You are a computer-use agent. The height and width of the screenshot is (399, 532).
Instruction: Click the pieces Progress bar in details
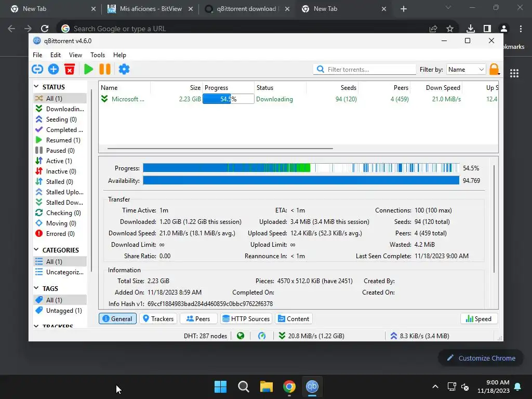301,168
